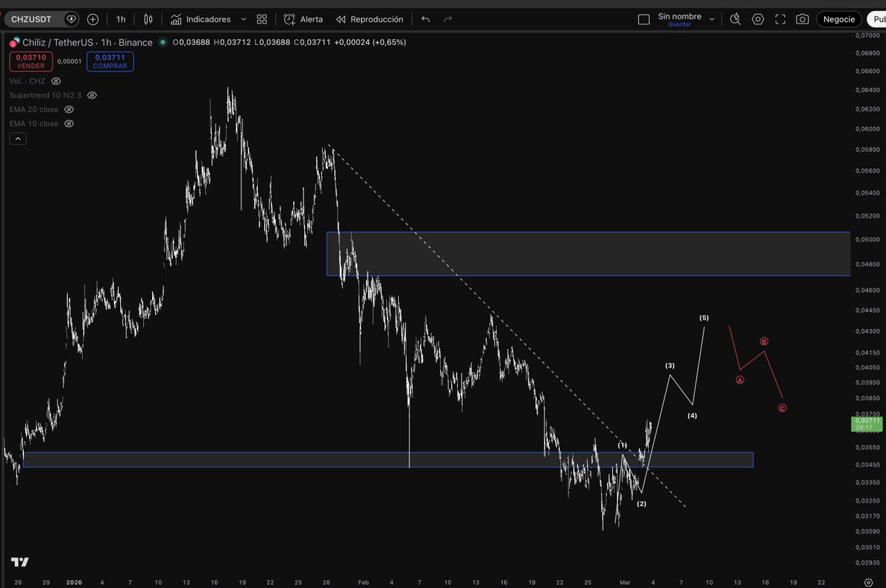
Task: Select the red circled B label
Action: pyautogui.click(x=764, y=342)
